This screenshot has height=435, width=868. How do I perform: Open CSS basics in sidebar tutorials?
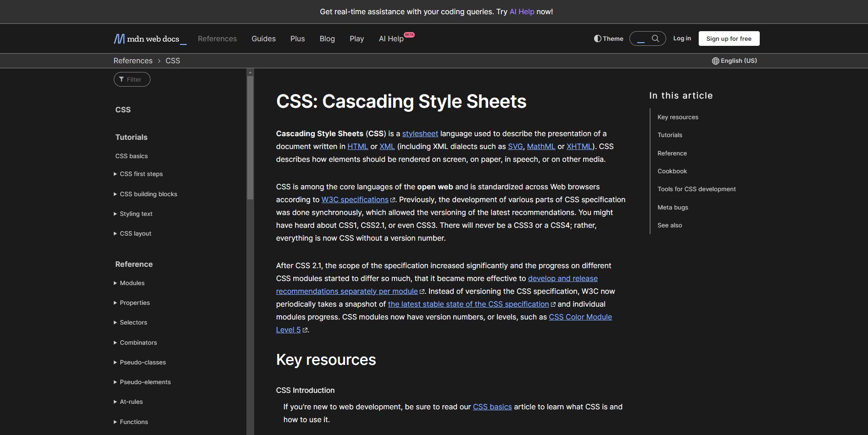point(132,156)
